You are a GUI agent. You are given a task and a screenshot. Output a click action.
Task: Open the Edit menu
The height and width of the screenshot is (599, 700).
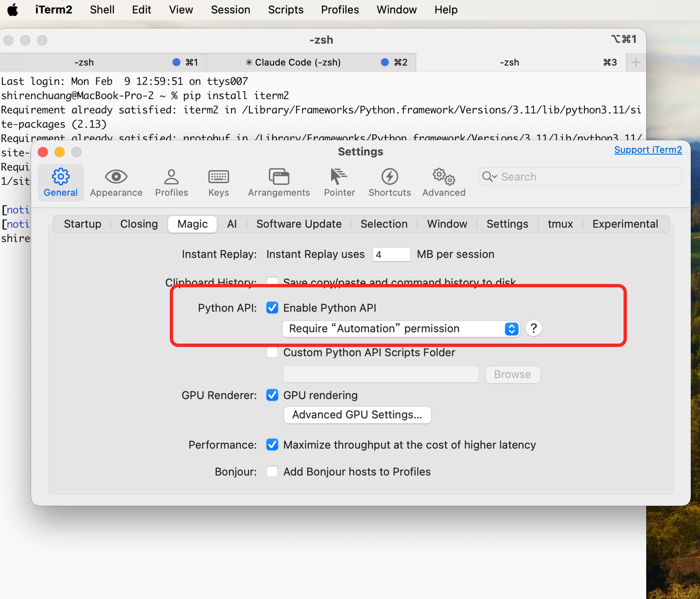[141, 10]
